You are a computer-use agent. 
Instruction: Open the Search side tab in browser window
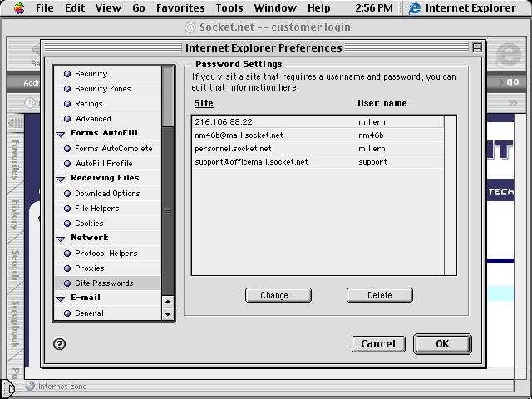(15, 265)
